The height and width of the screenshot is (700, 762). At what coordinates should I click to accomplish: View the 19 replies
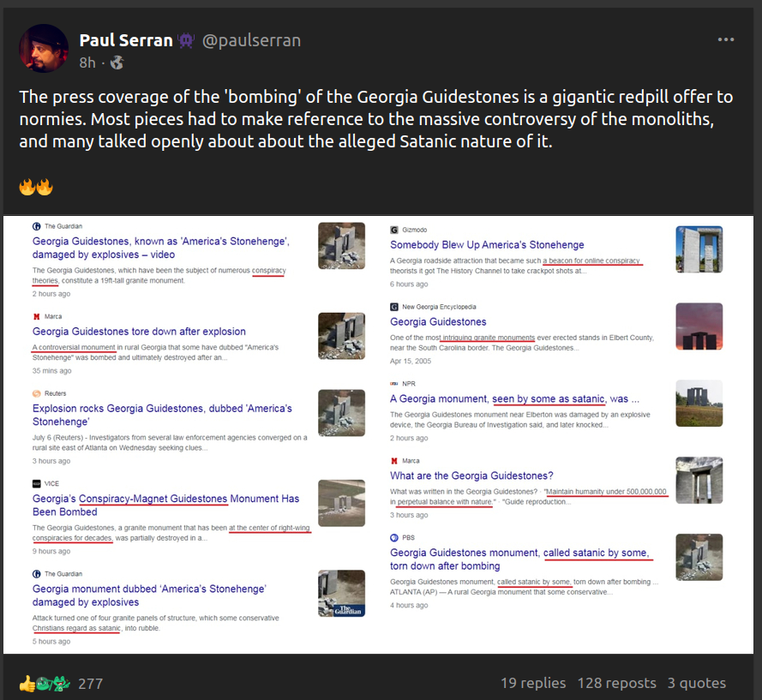(x=532, y=683)
